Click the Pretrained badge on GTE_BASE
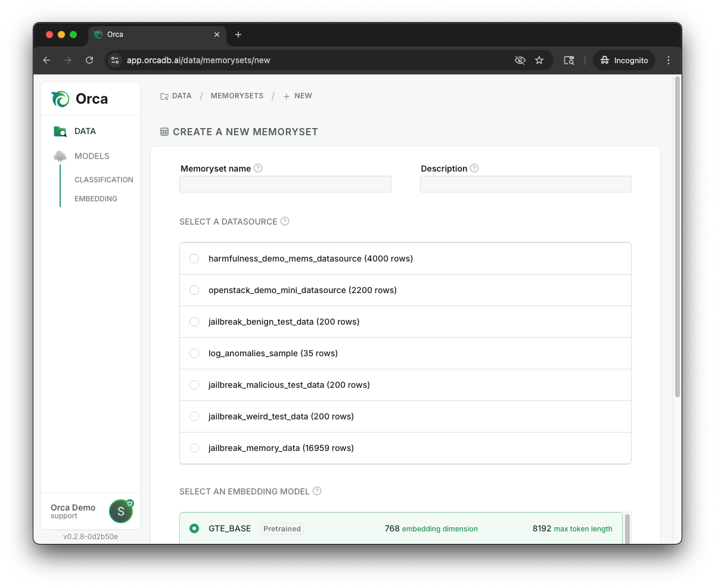 (x=282, y=528)
